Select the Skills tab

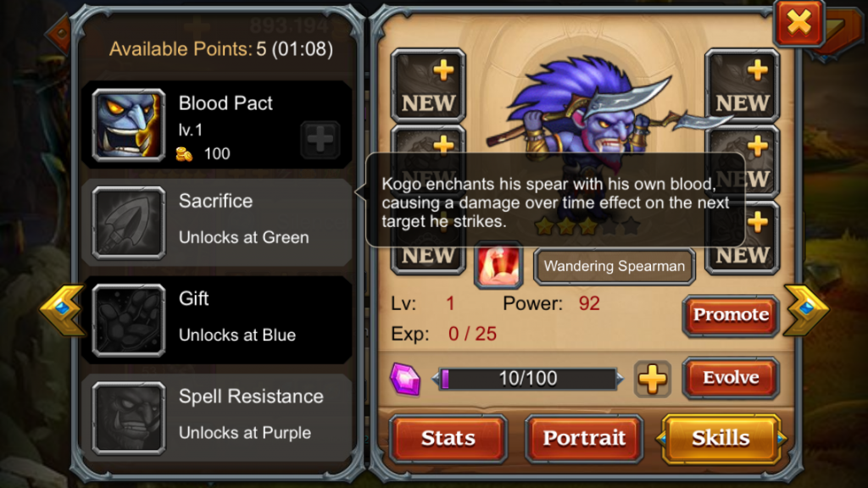[x=721, y=439]
